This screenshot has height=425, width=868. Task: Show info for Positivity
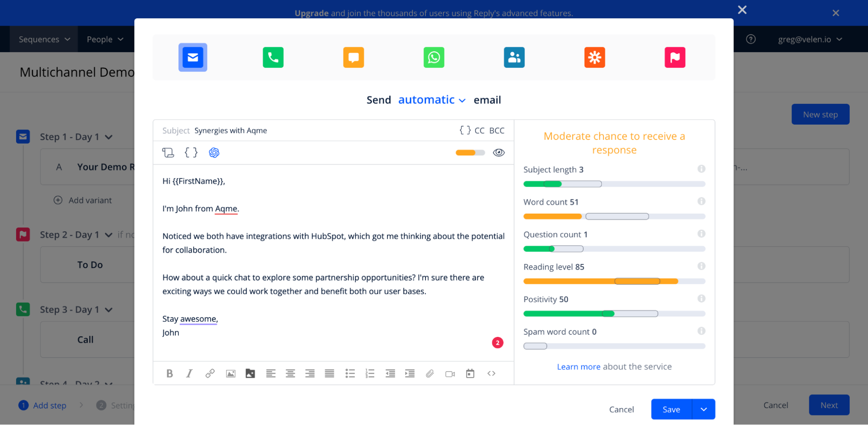coord(701,299)
